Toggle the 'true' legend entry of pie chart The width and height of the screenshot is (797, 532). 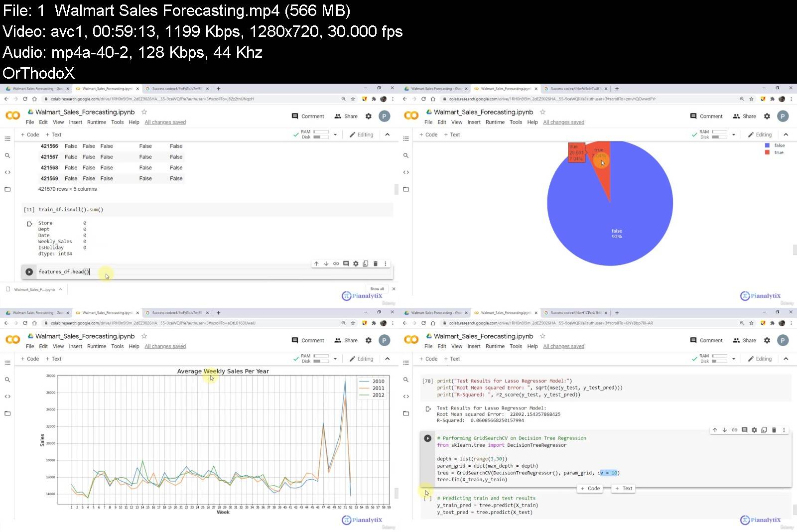click(775, 152)
